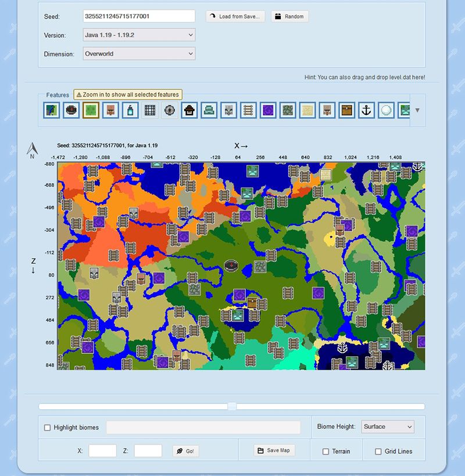Enable Grid Lines on the map

click(378, 450)
